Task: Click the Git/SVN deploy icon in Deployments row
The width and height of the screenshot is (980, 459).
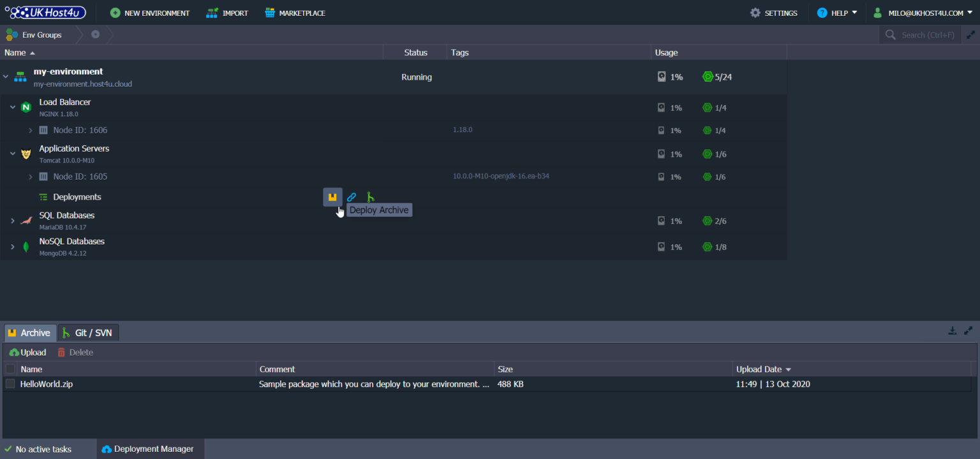Action: (x=370, y=198)
